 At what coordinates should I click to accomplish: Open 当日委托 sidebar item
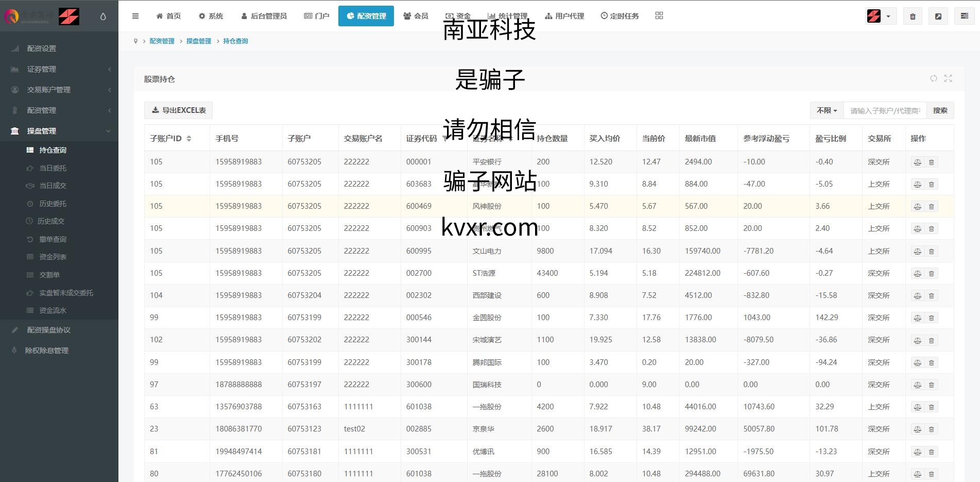point(59,168)
